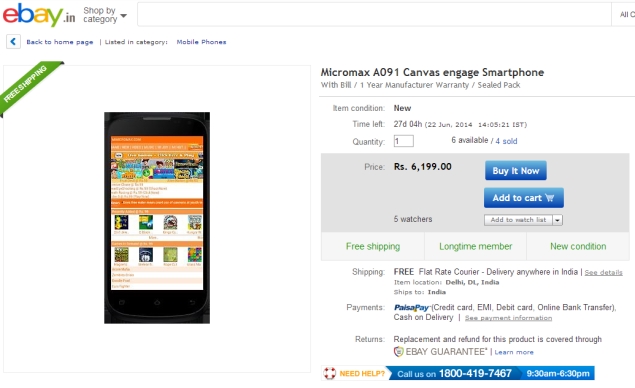635x388 pixels.
Task: Go back to home page link
Action: pos(60,42)
